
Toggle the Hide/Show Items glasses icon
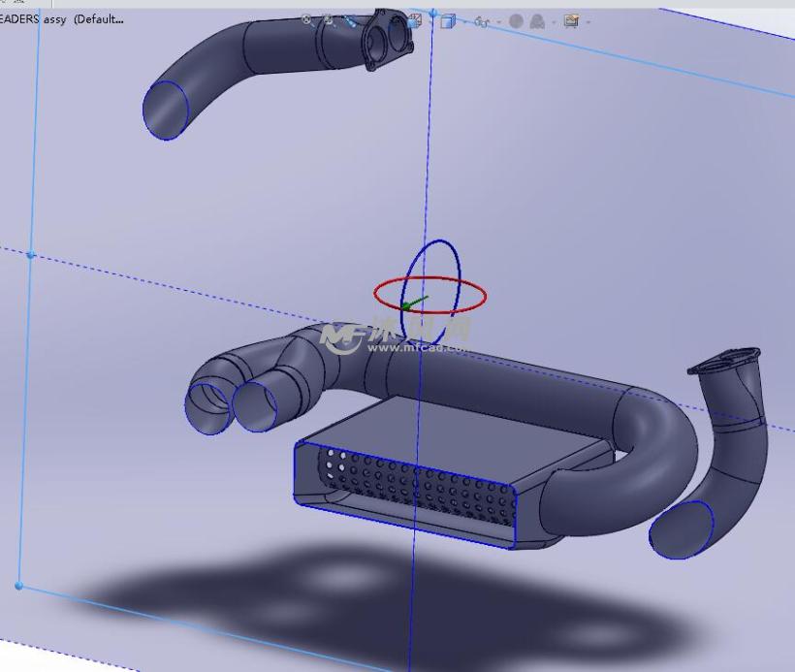tap(480, 19)
